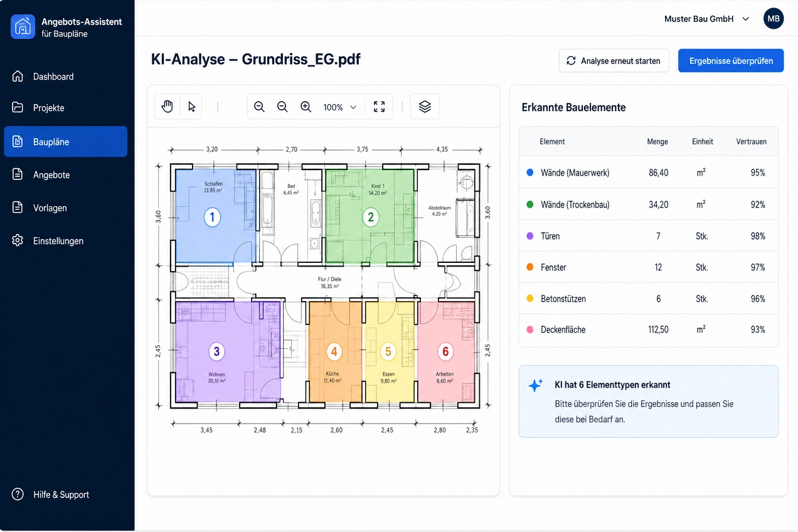The image size is (798, 532).
Task: Click the Einstellungen gear icon
Action: [x=18, y=240]
